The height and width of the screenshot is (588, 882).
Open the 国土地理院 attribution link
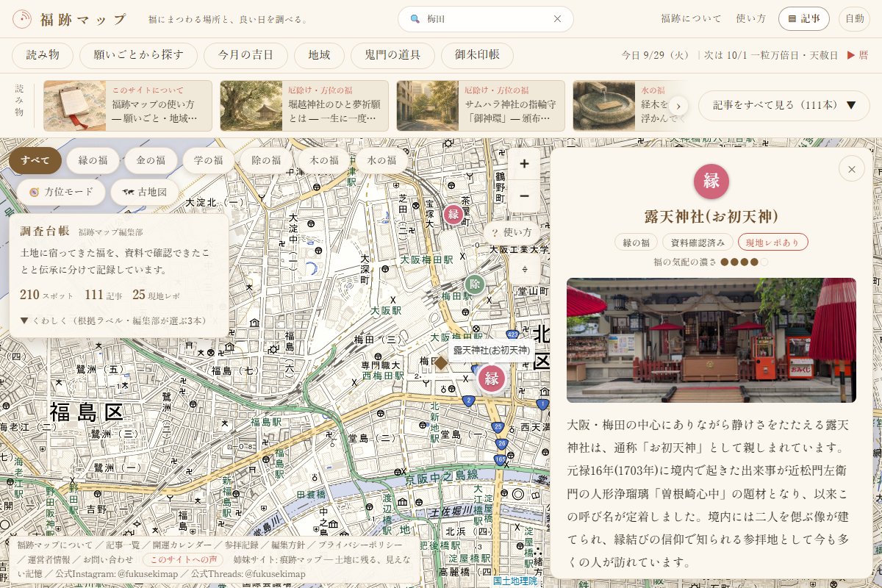tap(515, 581)
